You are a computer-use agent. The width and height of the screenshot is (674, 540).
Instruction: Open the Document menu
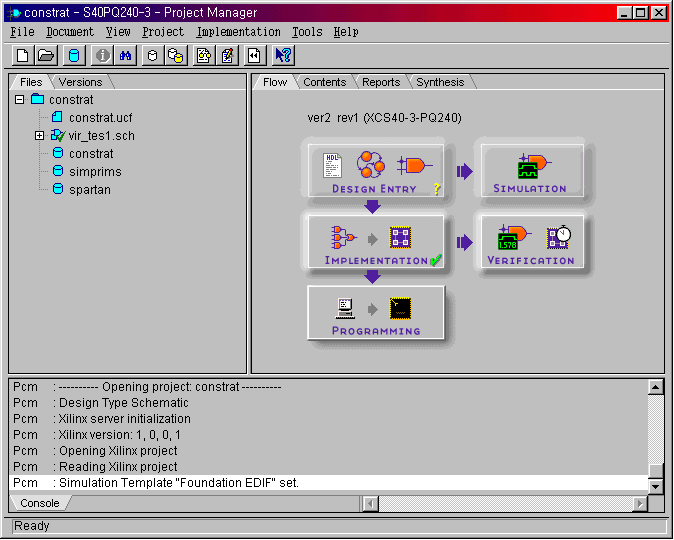coord(70,32)
